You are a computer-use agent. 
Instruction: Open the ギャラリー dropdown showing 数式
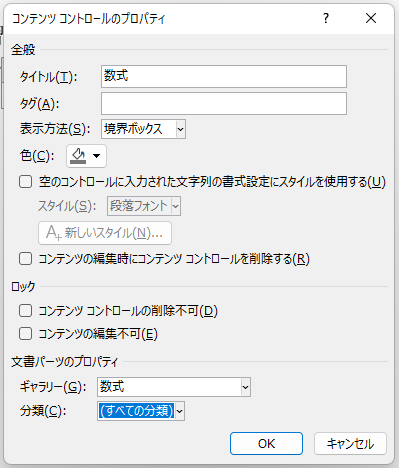coord(174,387)
